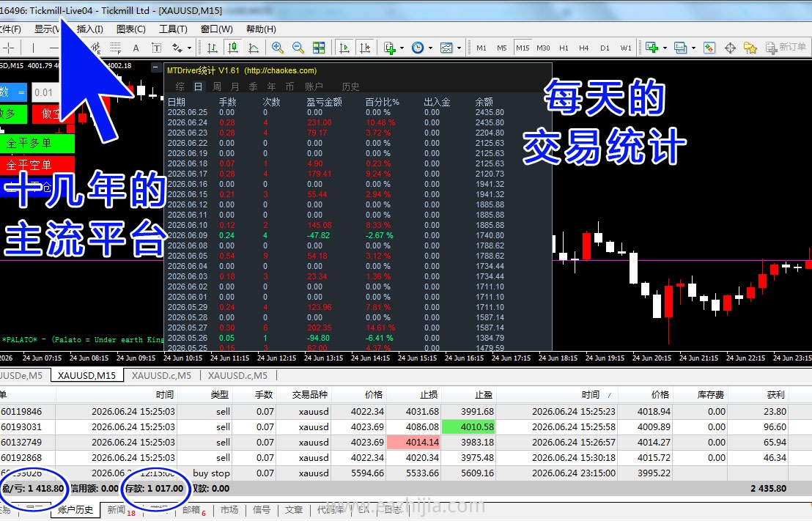Open the 邮箱 terminal tab
The height and width of the screenshot is (521, 812).
[x=192, y=509]
